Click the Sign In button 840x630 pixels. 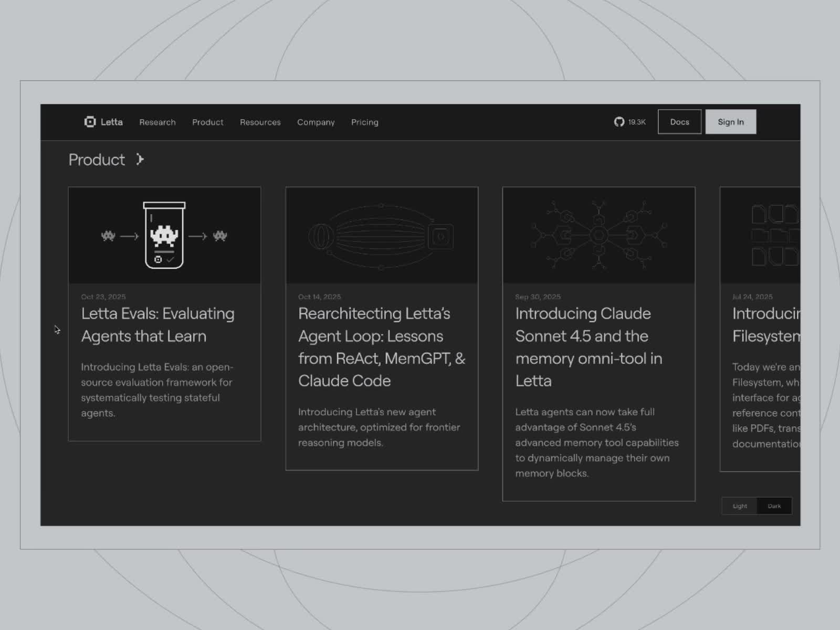tap(730, 122)
